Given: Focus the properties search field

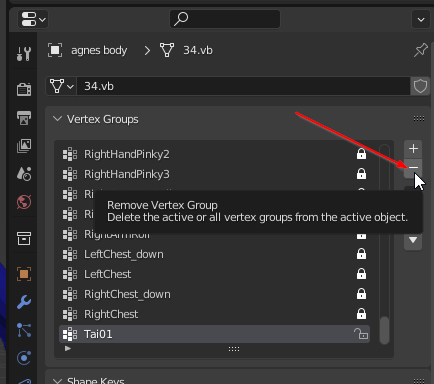Looking at the screenshot, I should pyautogui.click(x=225, y=19).
